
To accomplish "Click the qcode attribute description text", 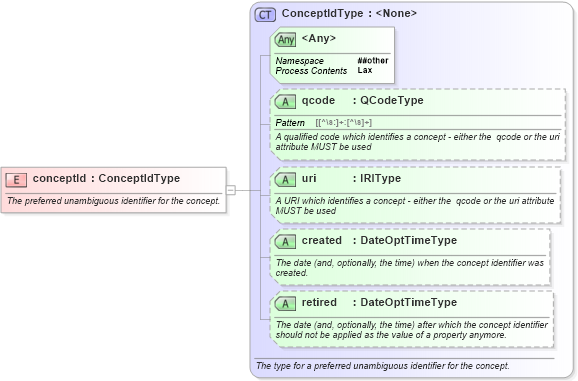I will click(417, 142).
